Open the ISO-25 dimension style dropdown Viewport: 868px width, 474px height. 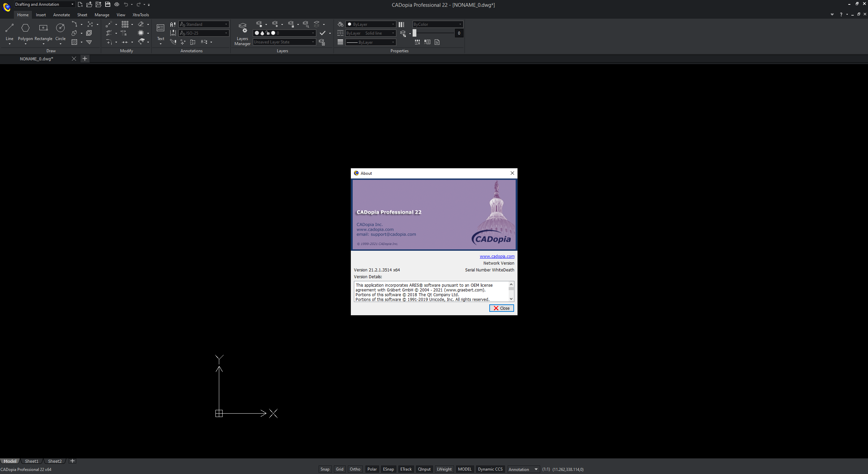[x=204, y=33]
